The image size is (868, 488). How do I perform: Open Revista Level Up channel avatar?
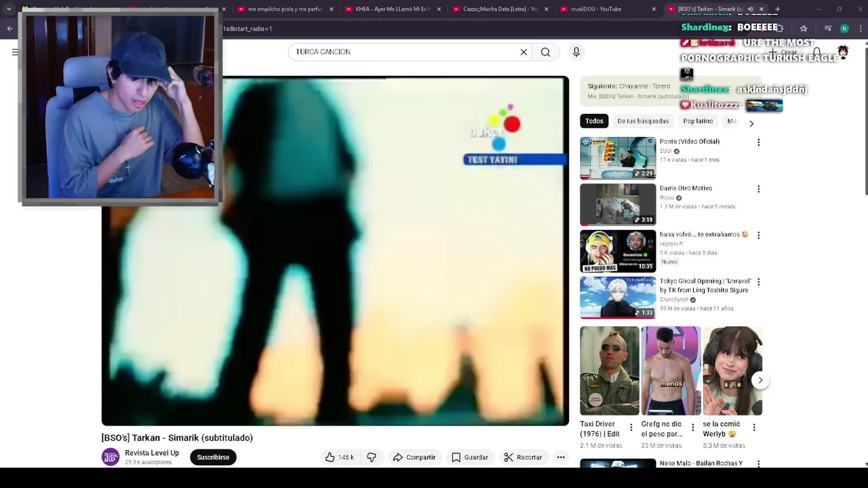pos(111,457)
